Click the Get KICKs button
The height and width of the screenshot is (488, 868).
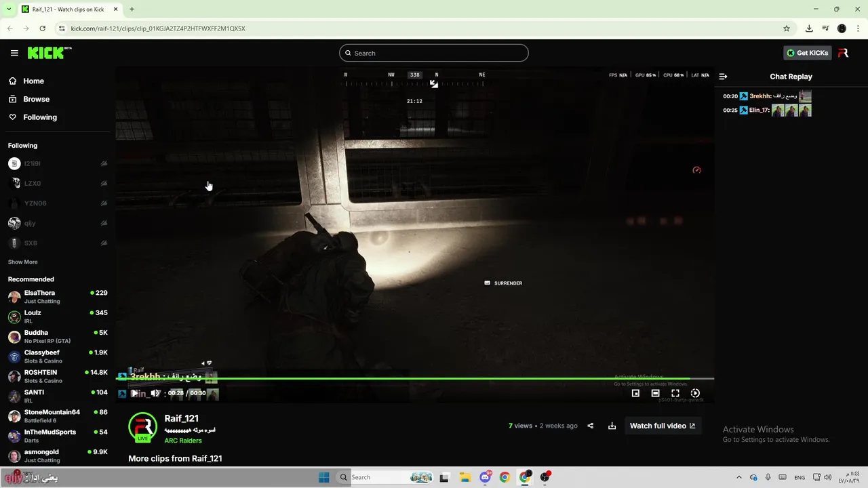point(807,53)
